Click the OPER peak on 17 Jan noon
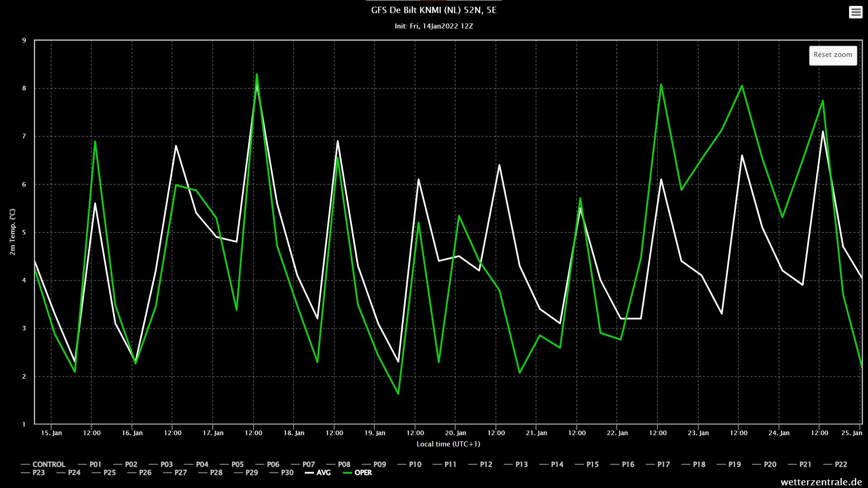This screenshot has width=868, height=488. (x=257, y=75)
